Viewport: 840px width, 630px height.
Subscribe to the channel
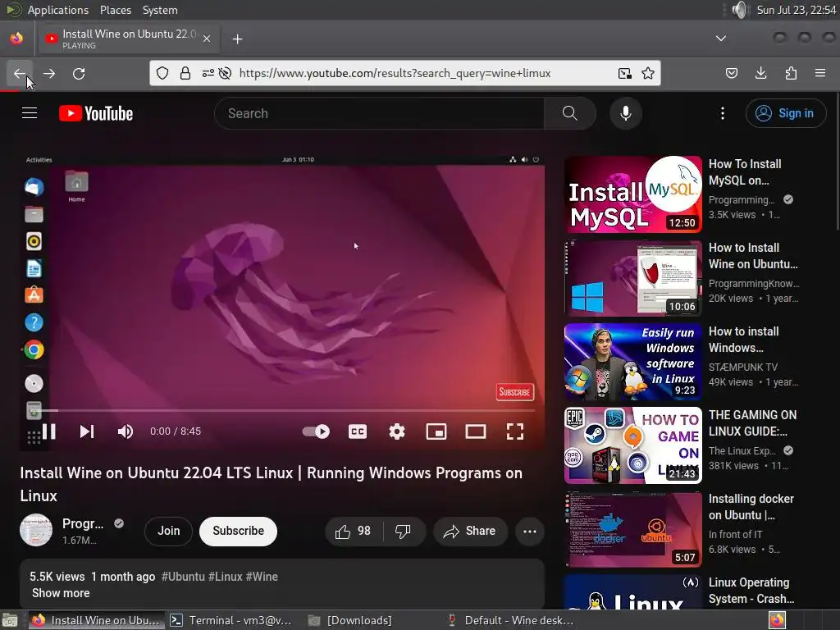pyautogui.click(x=239, y=531)
